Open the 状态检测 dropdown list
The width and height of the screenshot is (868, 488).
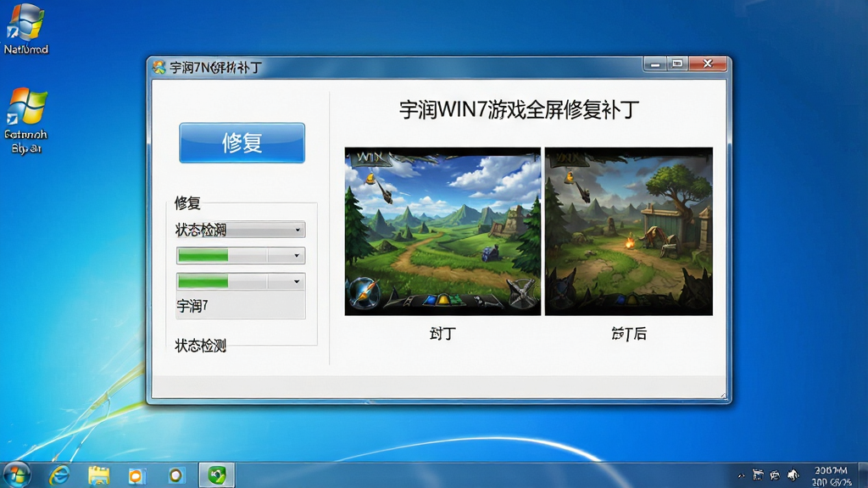click(x=240, y=230)
